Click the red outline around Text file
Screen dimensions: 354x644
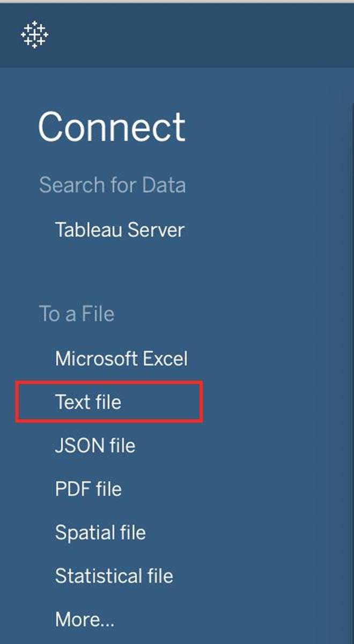tap(201, 402)
